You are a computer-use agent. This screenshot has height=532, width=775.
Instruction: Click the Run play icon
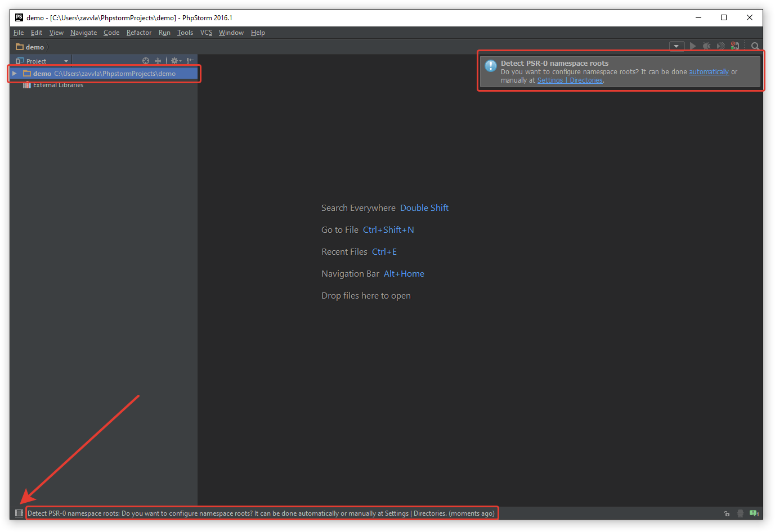tap(693, 46)
